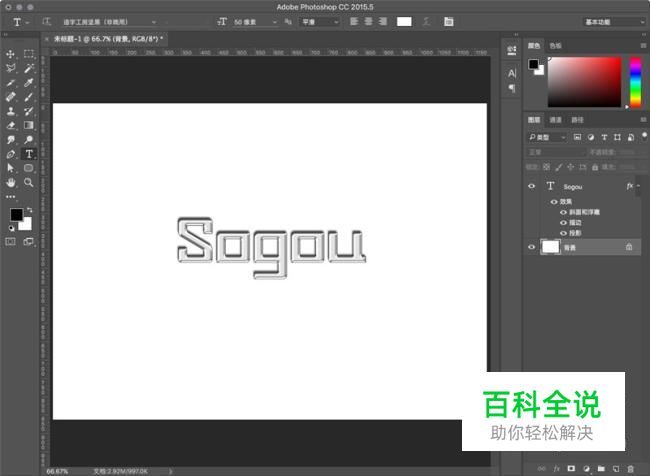
Task: Change screen mode from the toolbox
Action: click(29, 241)
